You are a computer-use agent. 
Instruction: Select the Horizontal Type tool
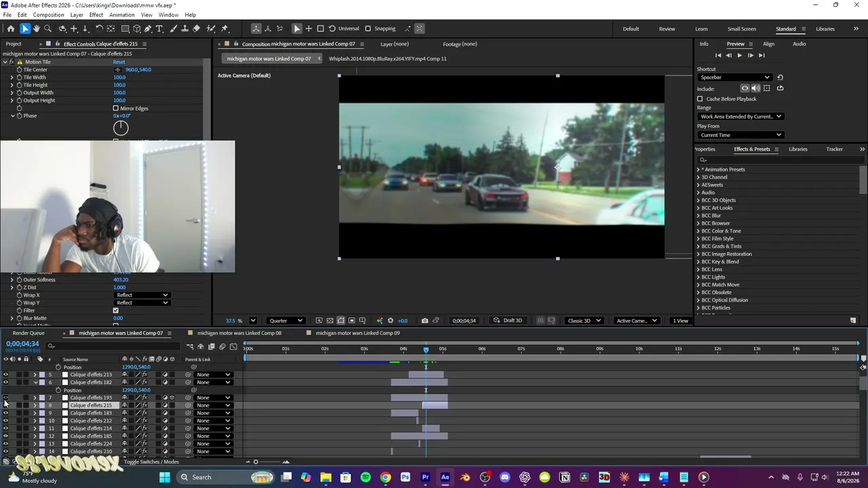click(x=159, y=28)
